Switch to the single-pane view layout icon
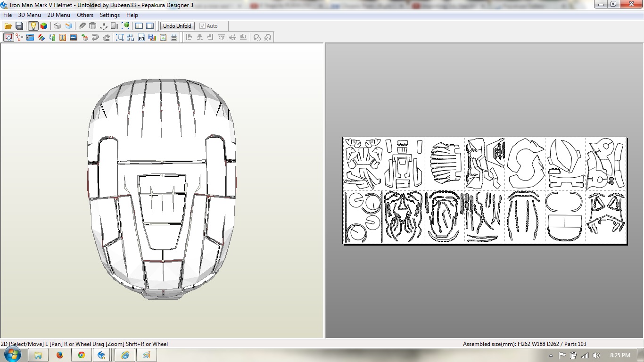 point(150,26)
